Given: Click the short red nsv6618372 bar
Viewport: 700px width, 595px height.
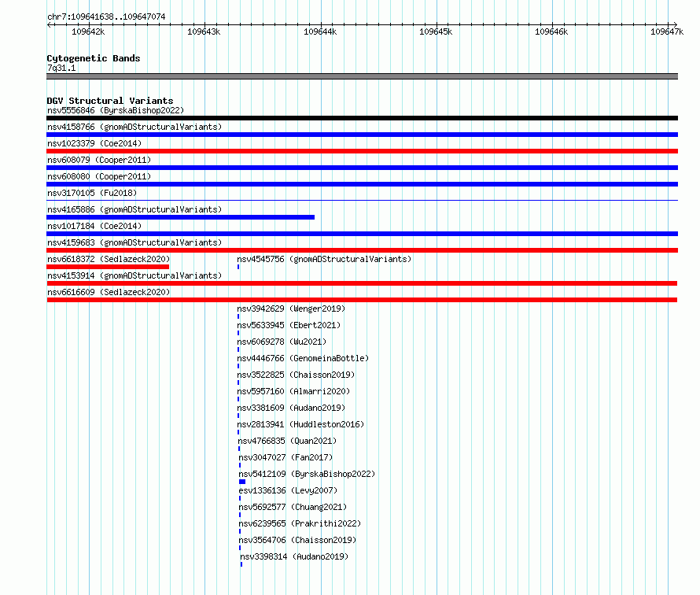Looking at the screenshot, I should pyautogui.click(x=108, y=267).
